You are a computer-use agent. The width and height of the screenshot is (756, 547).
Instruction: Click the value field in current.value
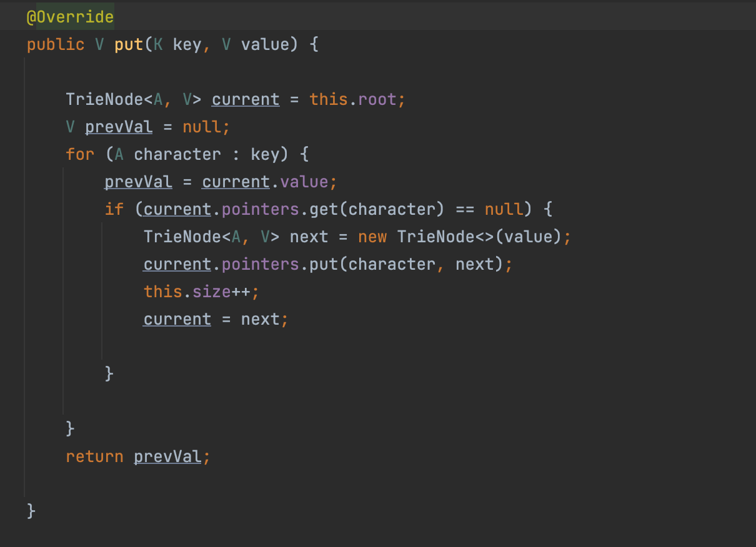click(304, 182)
